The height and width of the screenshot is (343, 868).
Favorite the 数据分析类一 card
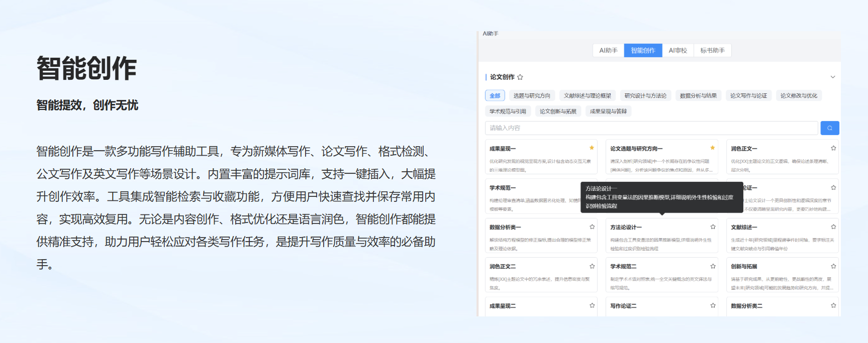click(x=592, y=227)
